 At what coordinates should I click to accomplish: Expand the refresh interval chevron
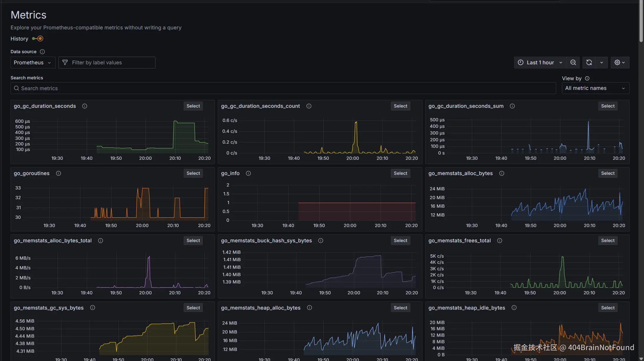tap(602, 63)
